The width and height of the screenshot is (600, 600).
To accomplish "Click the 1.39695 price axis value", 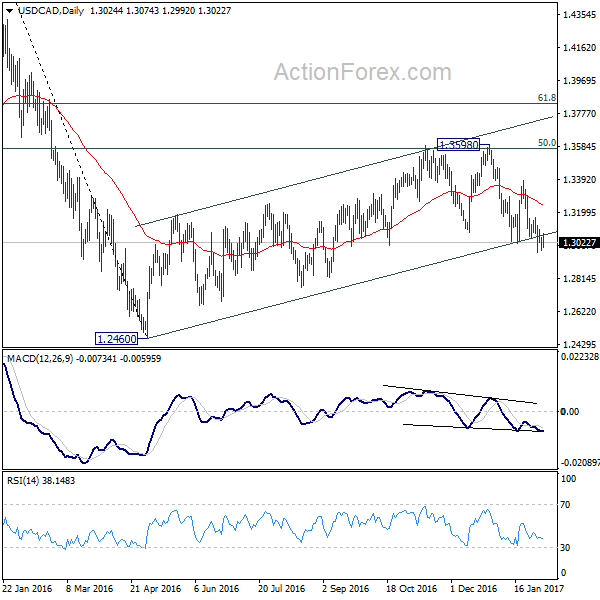I will click(x=579, y=80).
